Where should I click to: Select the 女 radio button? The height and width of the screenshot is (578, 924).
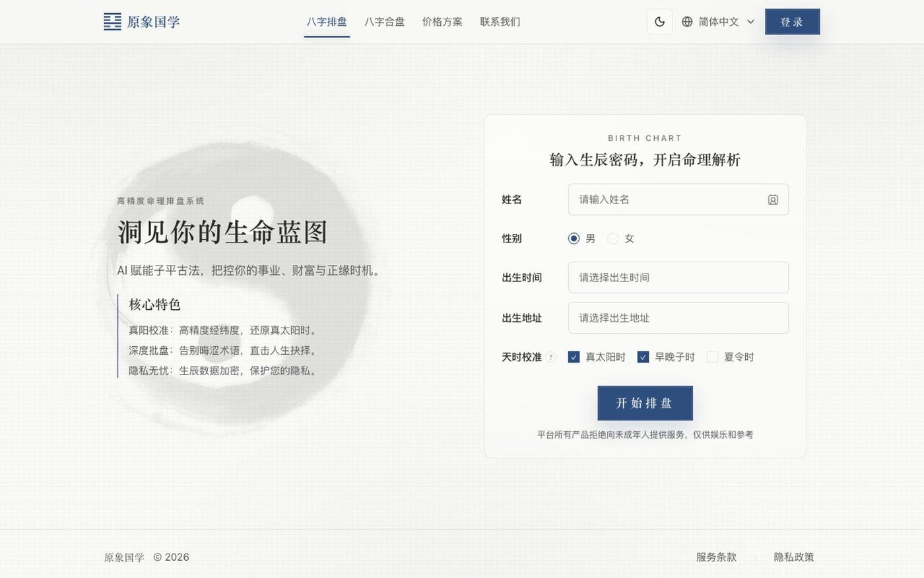[612, 238]
